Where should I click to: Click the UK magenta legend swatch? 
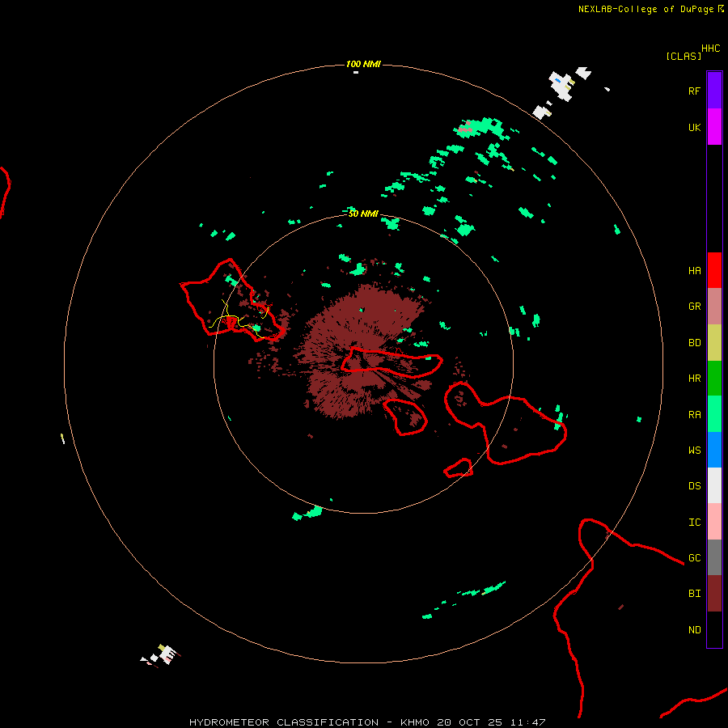(714, 127)
